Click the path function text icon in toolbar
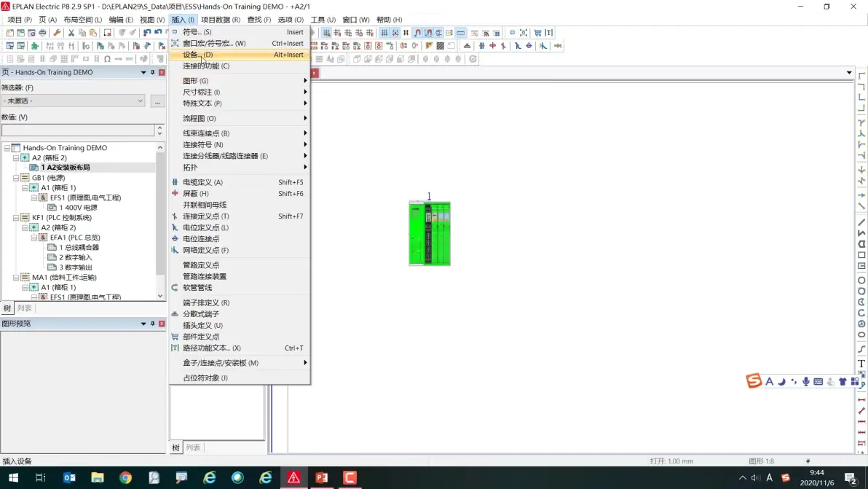 tap(548, 33)
